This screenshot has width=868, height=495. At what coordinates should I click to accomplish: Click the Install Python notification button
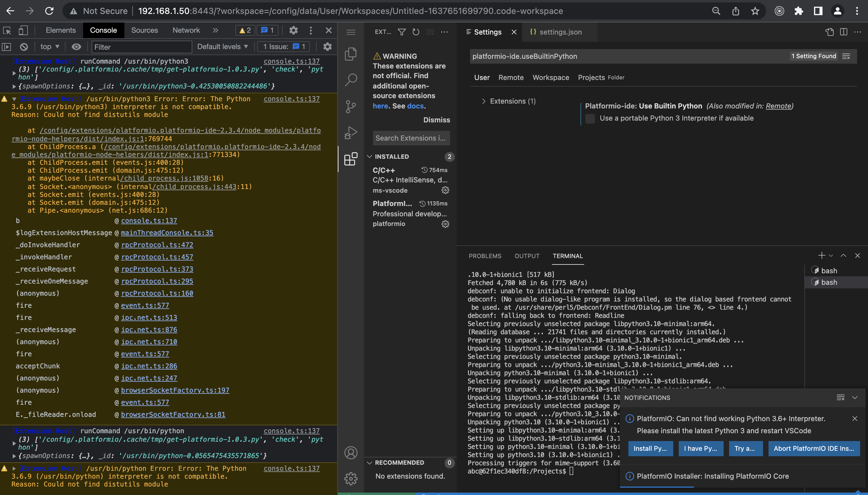[x=650, y=448]
